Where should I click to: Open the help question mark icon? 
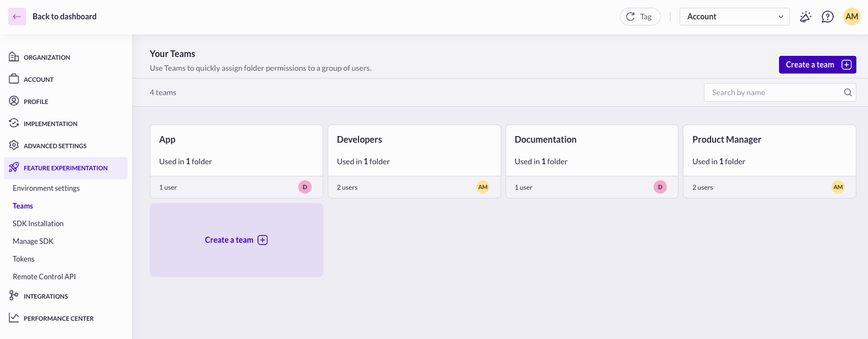(x=827, y=17)
